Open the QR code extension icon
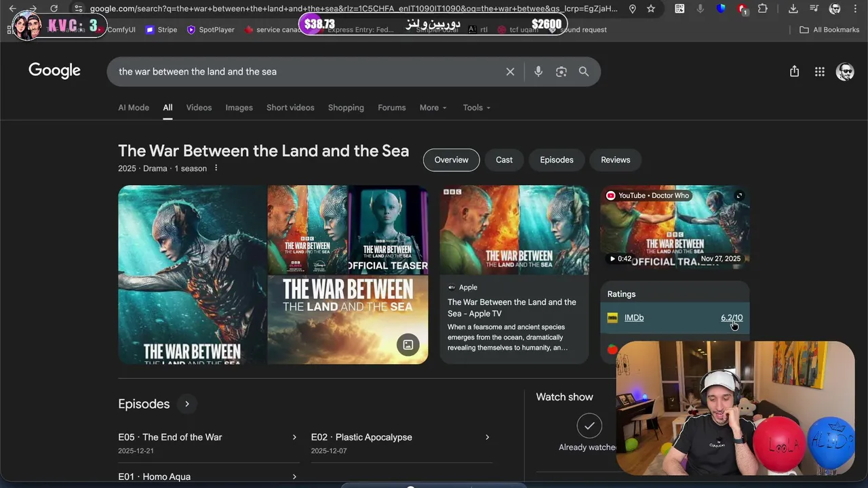 click(x=679, y=9)
